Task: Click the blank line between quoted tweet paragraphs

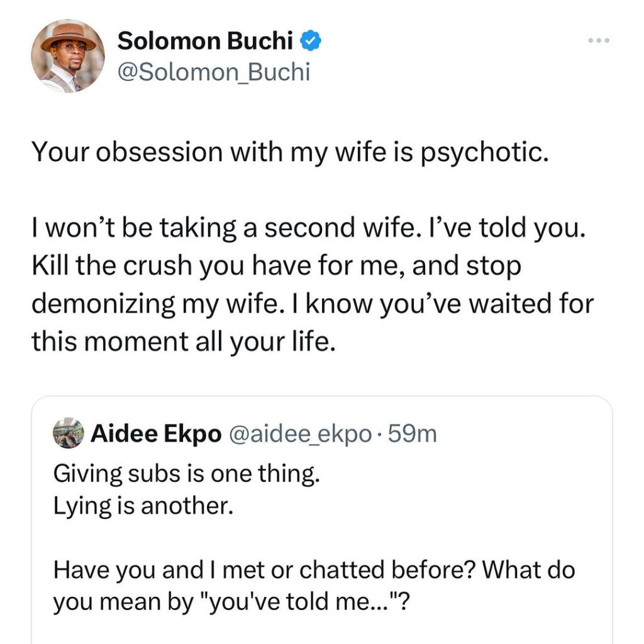Action: point(314,538)
